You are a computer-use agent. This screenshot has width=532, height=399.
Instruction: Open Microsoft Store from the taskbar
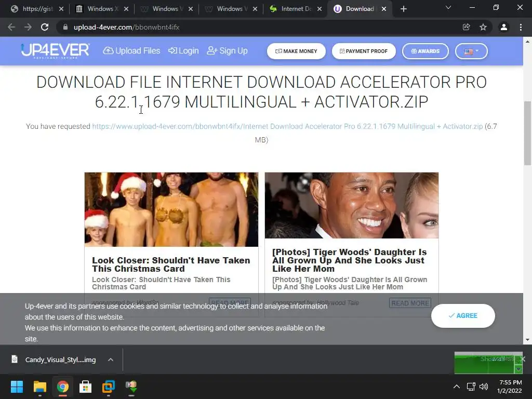tap(86, 387)
